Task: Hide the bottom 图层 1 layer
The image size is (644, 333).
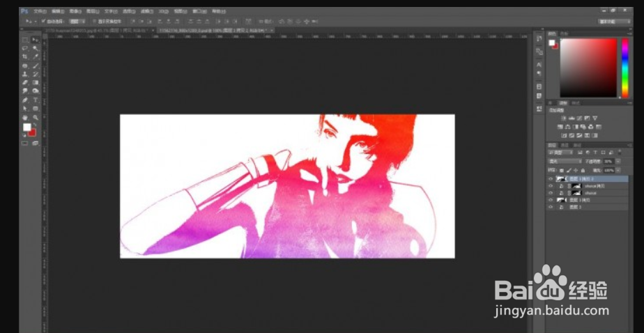Action: (551, 208)
